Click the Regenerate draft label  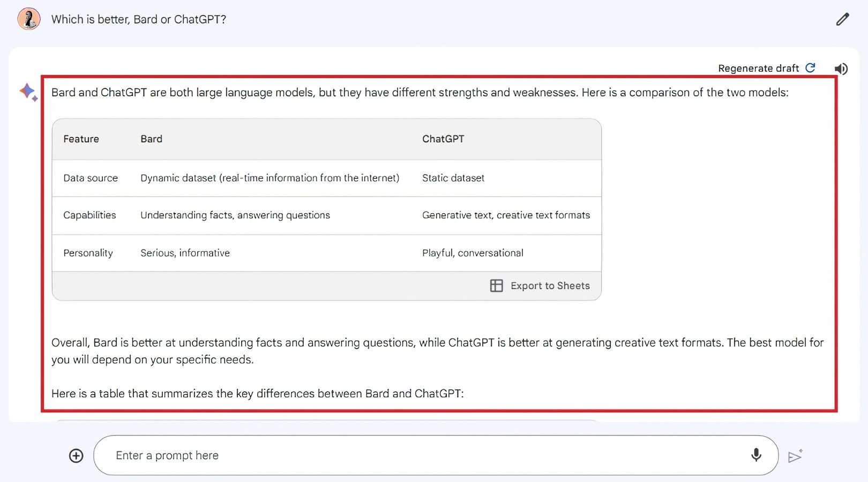tap(758, 68)
